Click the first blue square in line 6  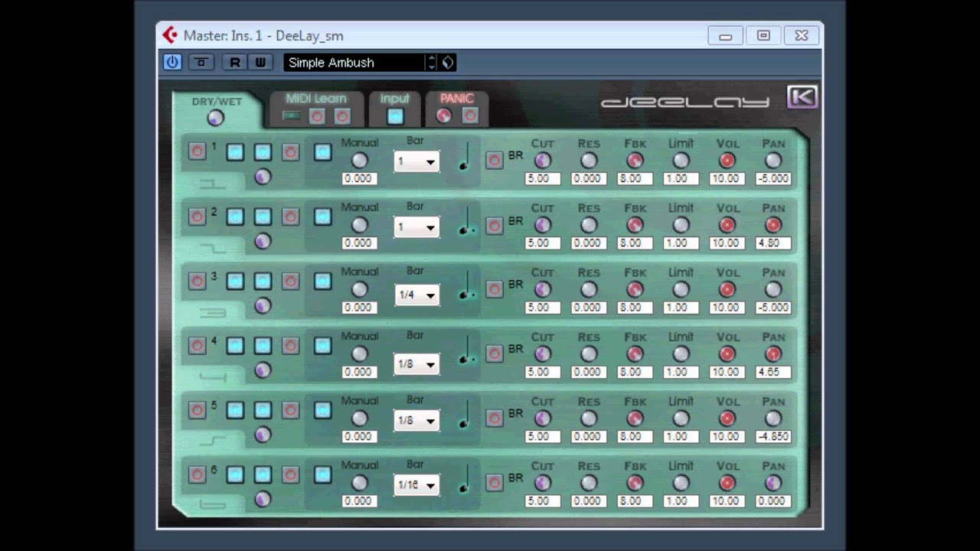tap(235, 474)
